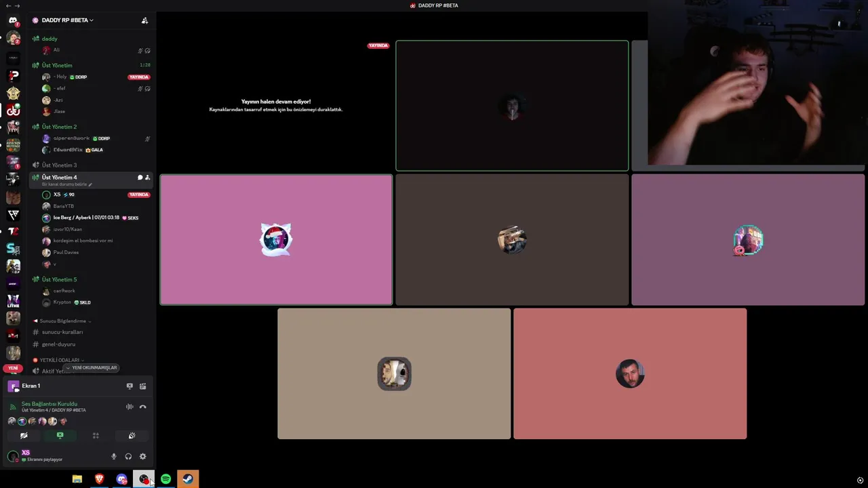
Task: Toggle screen share button in voice panel
Action: coord(60,436)
